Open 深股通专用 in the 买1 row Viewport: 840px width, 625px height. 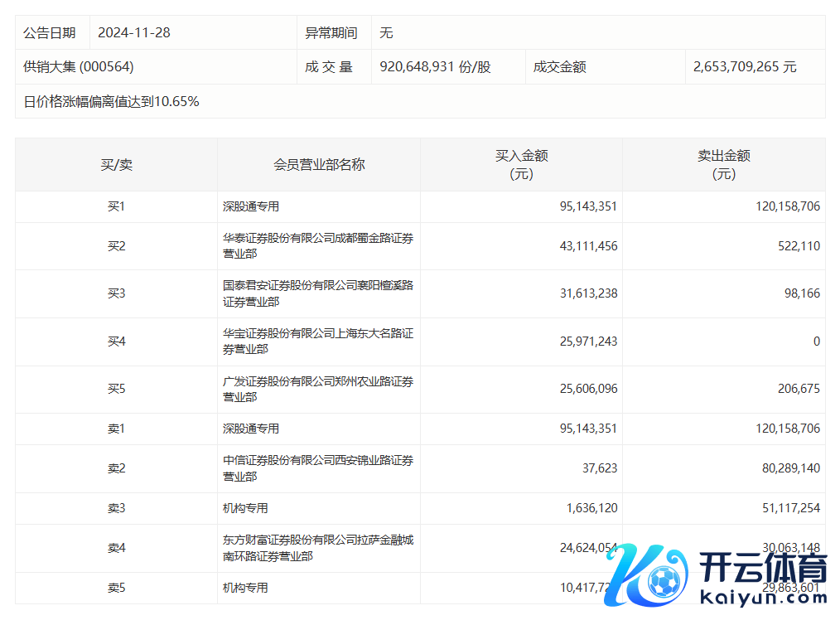pos(251,206)
